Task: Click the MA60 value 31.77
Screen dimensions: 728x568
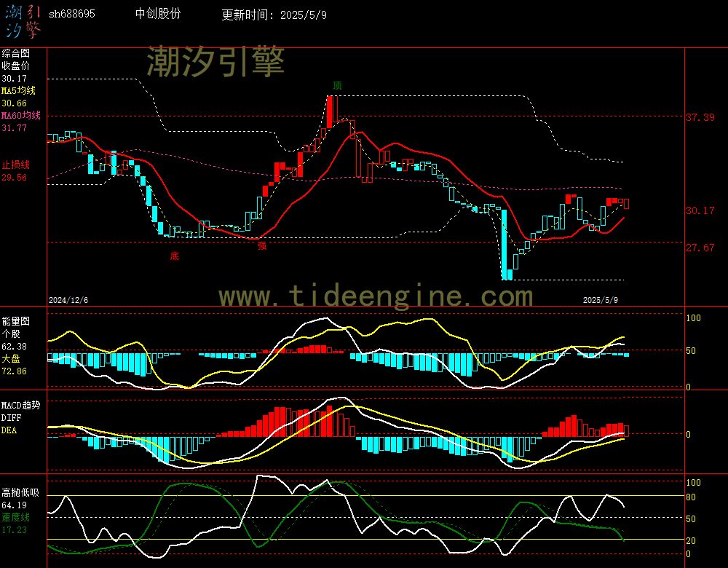Action: tap(14, 127)
